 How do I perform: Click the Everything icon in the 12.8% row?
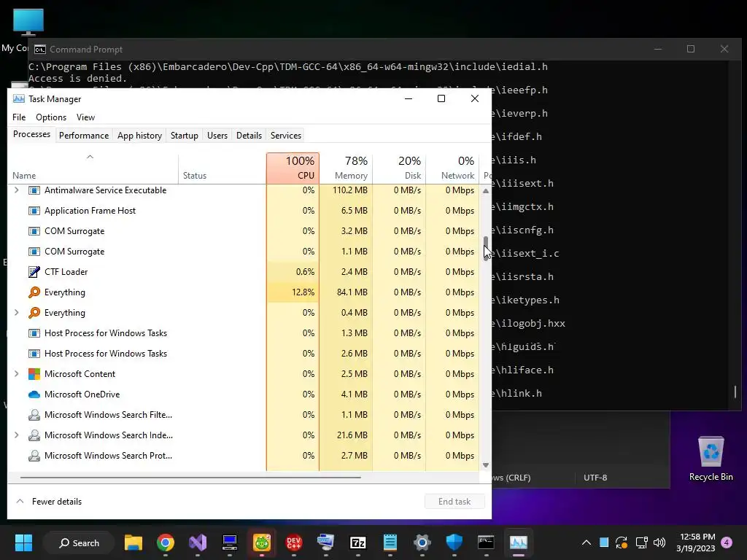click(34, 292)
